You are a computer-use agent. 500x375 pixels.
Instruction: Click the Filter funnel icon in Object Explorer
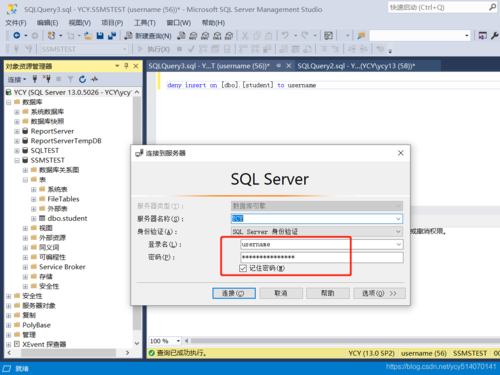click(70, 79)
